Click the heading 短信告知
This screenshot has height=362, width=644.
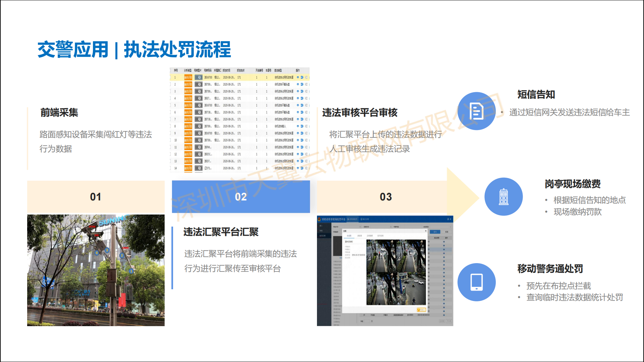click(x=536, y=95)
